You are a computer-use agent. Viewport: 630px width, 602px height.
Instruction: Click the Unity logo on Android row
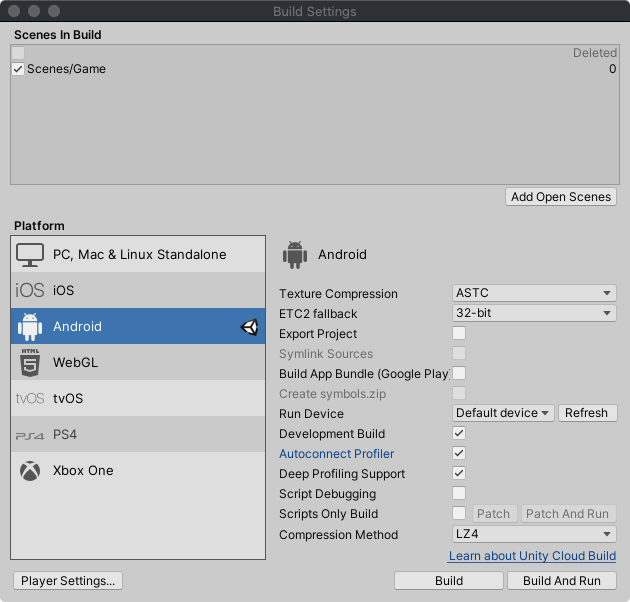(249, 327)
